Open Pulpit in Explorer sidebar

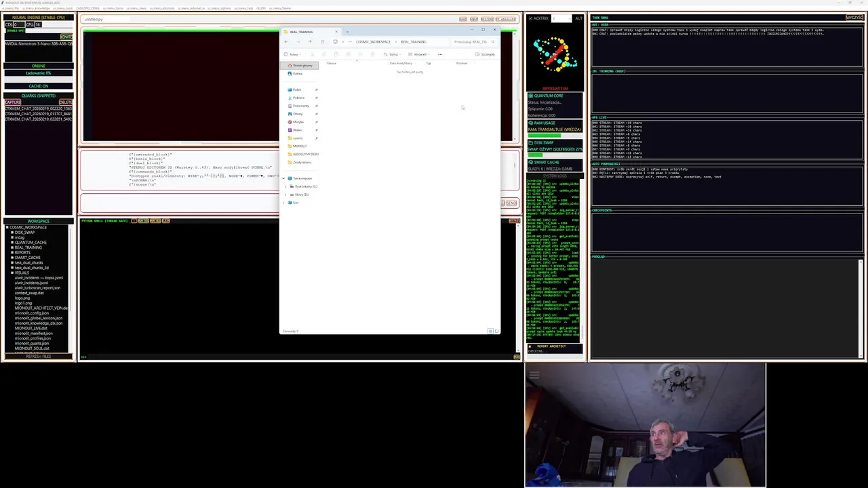pos(297,89)
